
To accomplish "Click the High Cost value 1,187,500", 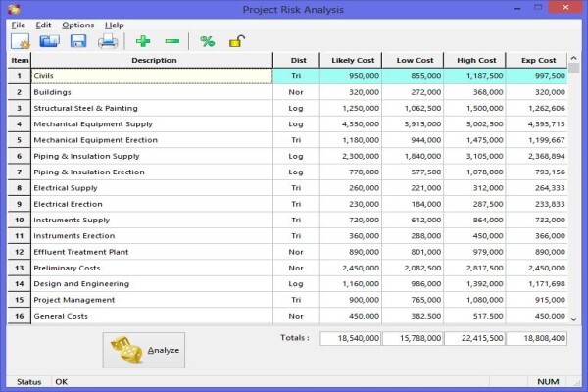I will pyautogui.click(x=474, y=76).
